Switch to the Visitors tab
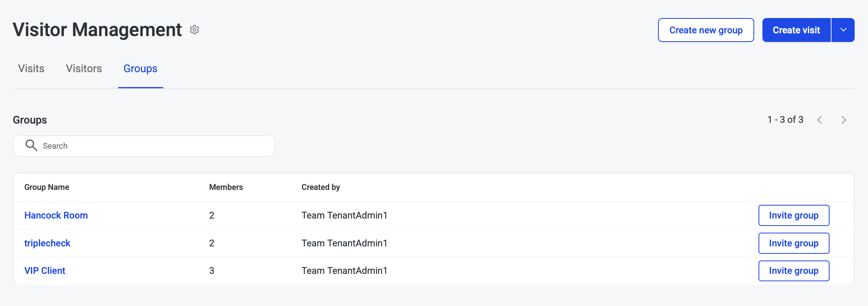This screenshot has height=306, width=868. (84, 69)
